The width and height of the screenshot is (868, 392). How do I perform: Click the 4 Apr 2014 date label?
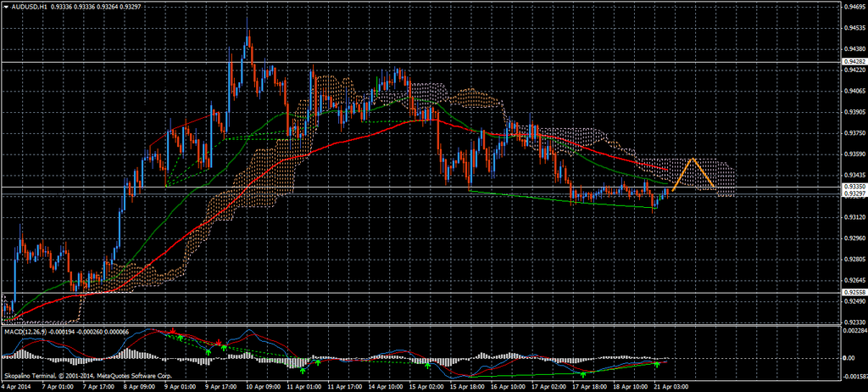click(17, 385)
